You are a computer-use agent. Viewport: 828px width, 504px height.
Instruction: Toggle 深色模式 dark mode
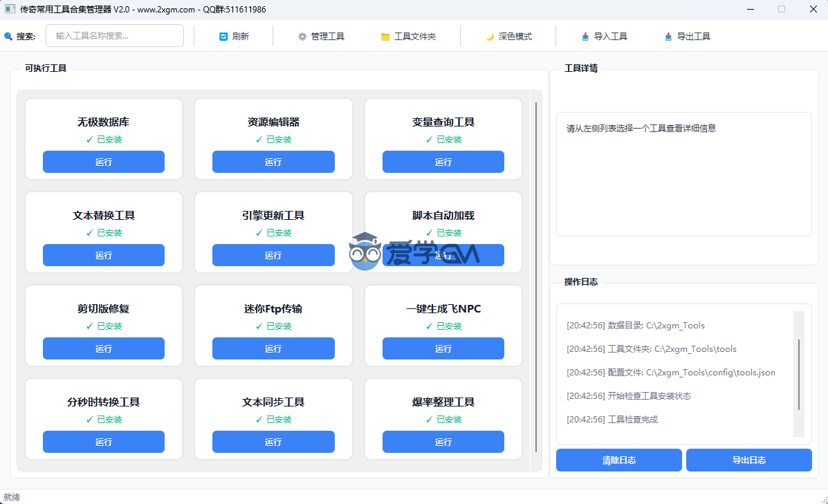(x=508, y=37)
